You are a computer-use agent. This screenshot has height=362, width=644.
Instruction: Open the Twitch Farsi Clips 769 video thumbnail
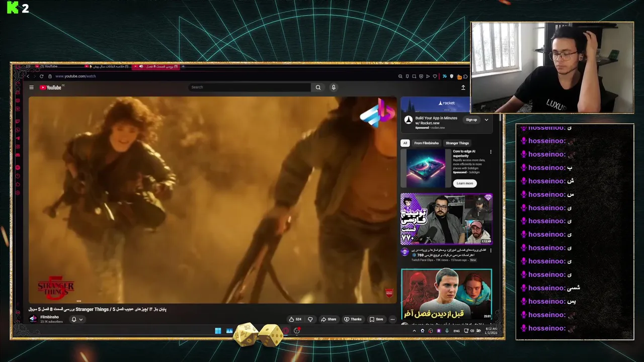pyautogui.click(x=446, y=219)
